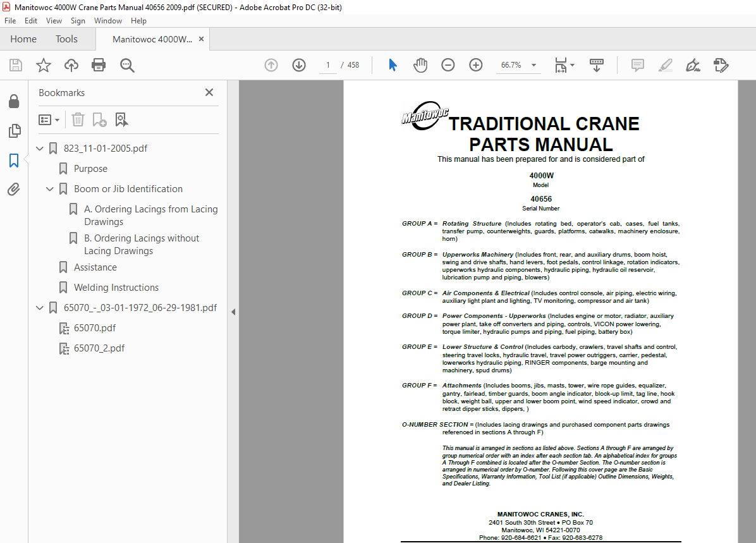Click the Fit page scrolling icon

[x=561, y=65]
